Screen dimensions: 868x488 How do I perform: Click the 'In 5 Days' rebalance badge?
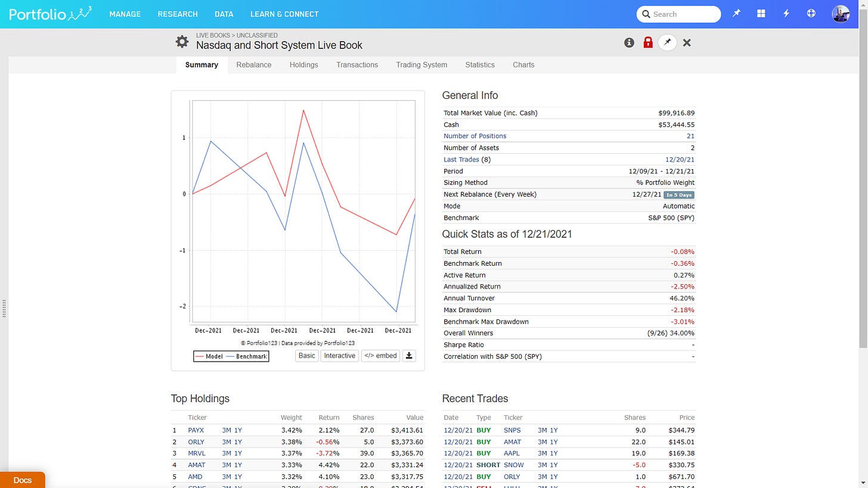[x=679, y=195]
